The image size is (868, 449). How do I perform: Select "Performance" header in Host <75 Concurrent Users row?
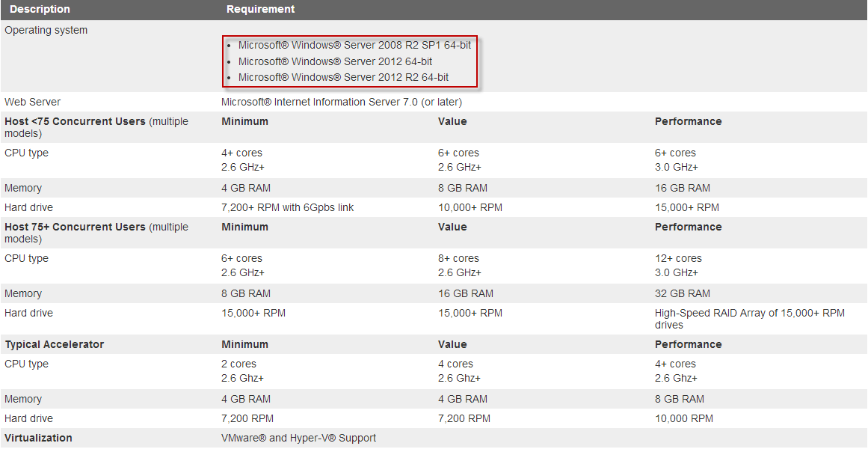point(688,121)
